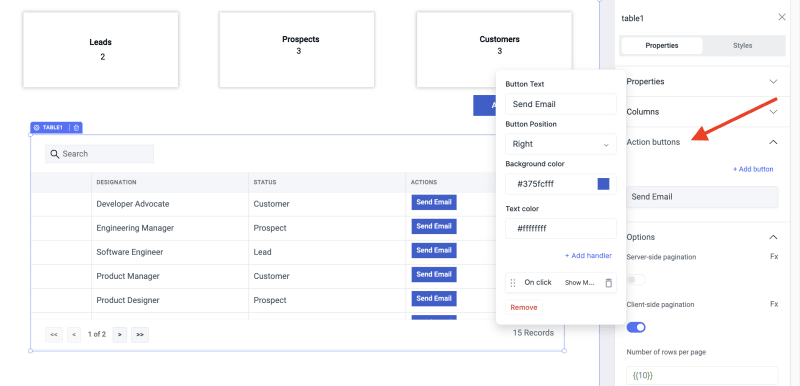Screen dimensions: 800x386
Task: Remove the Send Email action button
Action: click(x=523, y=307)
